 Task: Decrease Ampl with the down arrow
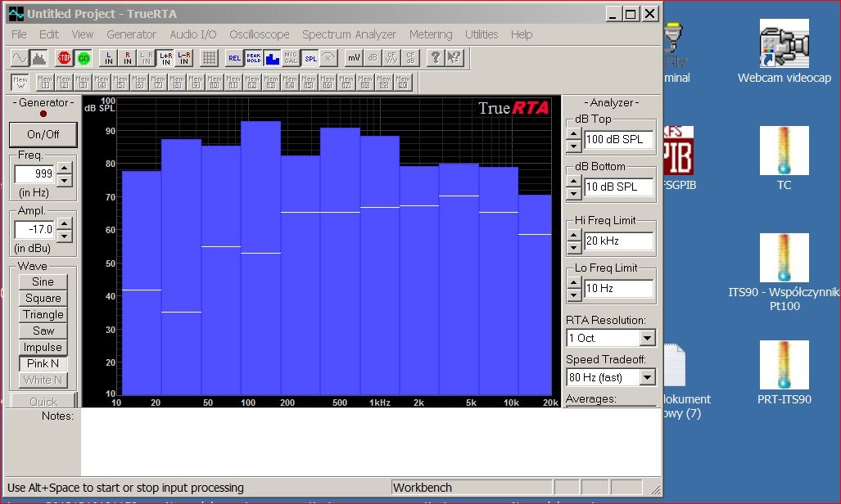65,236
